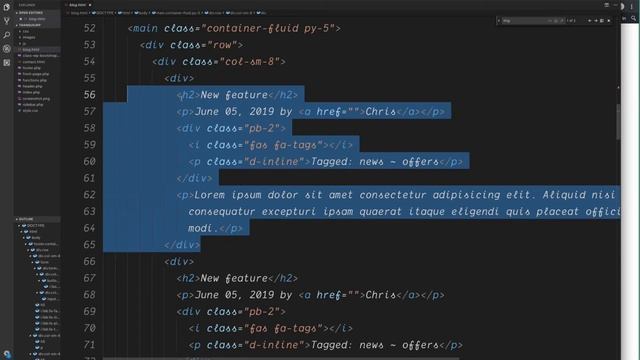Select the blog.html editor tab
The width and height of the screenshot is (640, 360).
pyautogui.click(x=77, y=5)
